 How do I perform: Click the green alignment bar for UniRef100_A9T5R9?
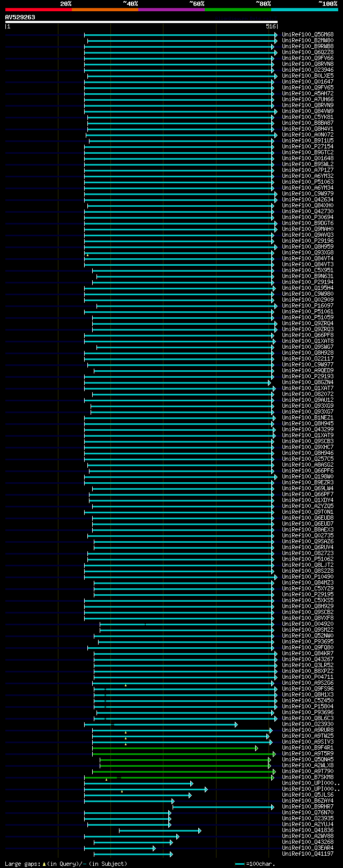tap(184, 754)
